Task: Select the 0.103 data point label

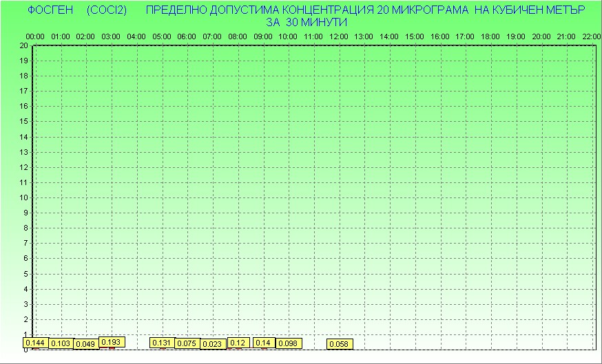Action: [x=61, y=343]
